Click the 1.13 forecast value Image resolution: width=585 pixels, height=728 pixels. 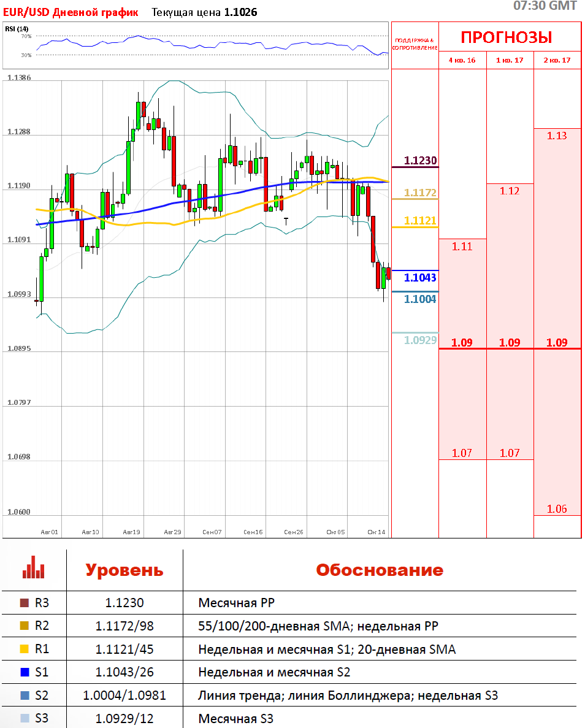click(557, 136)
